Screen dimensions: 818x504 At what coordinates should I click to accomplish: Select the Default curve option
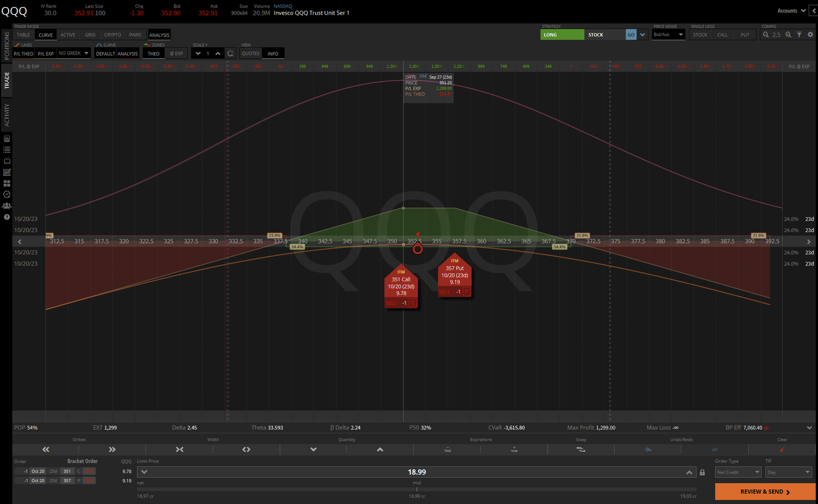105,53
